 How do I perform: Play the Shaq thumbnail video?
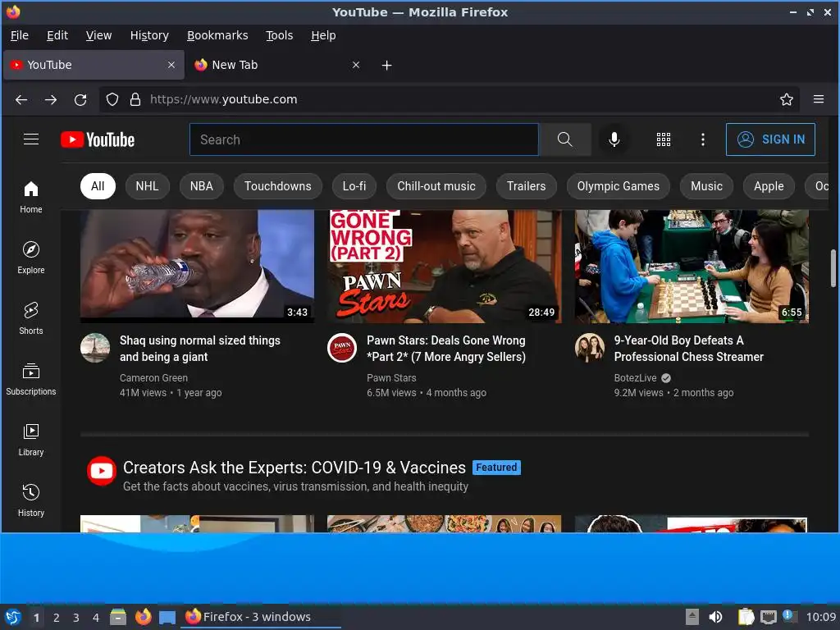tap(197, 267)
